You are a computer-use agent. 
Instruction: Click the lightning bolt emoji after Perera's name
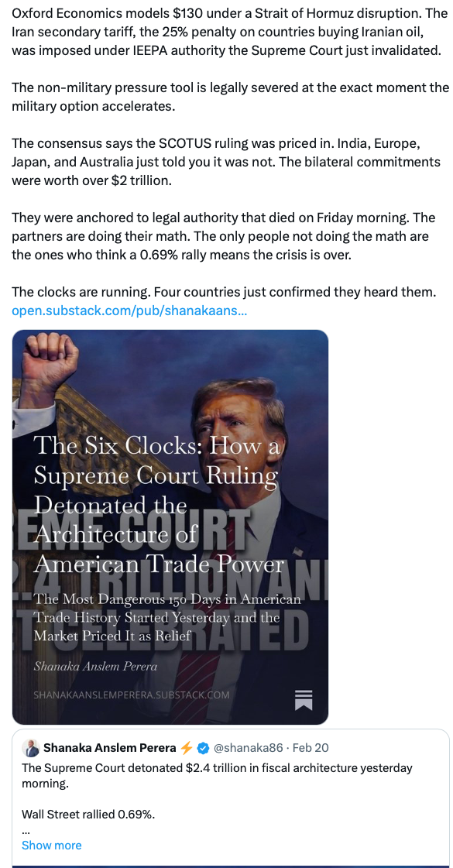pyautogui.click(x=187, y=749)
